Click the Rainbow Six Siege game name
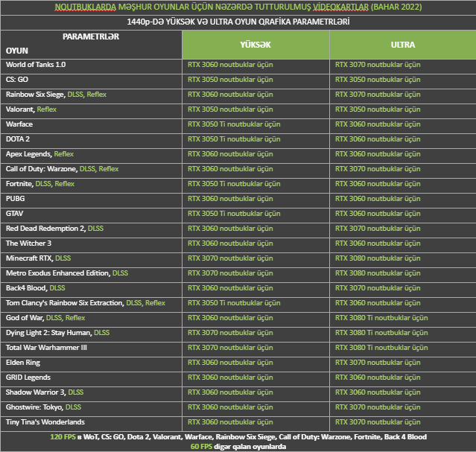The height and width of the screenshot is (452, 476). click(35, 95)
